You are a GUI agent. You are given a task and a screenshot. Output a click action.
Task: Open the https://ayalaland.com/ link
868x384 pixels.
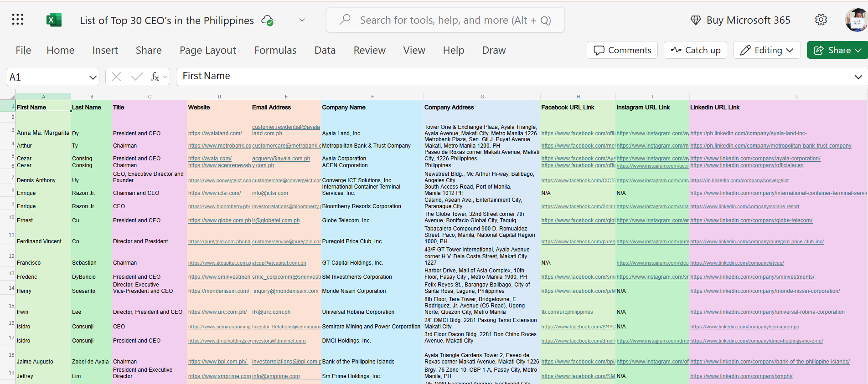[215, 133]
